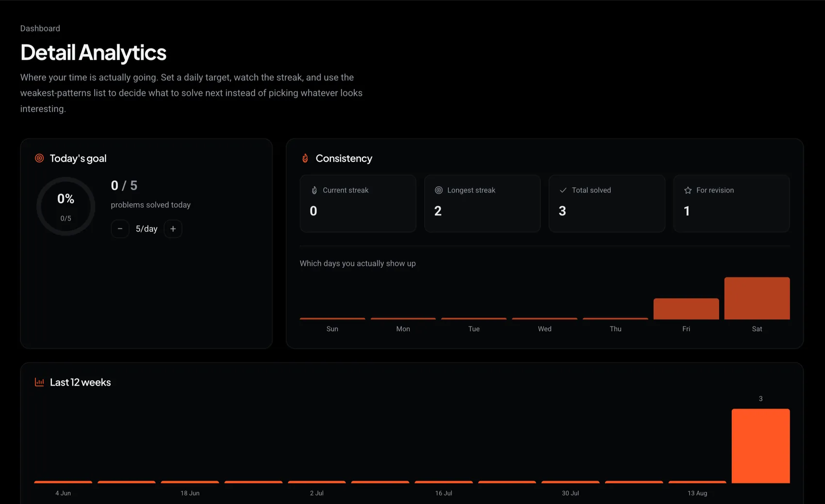Click the 18 Jun axis label
This screenshot has width=825, height=504.
point(190,493)
